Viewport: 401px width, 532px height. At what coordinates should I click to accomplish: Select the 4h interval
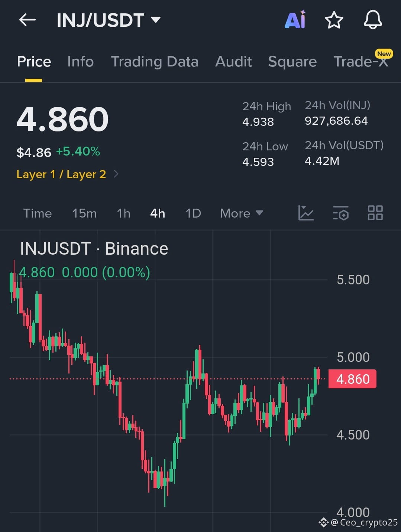pyautogui.click(x=158, y=213)
